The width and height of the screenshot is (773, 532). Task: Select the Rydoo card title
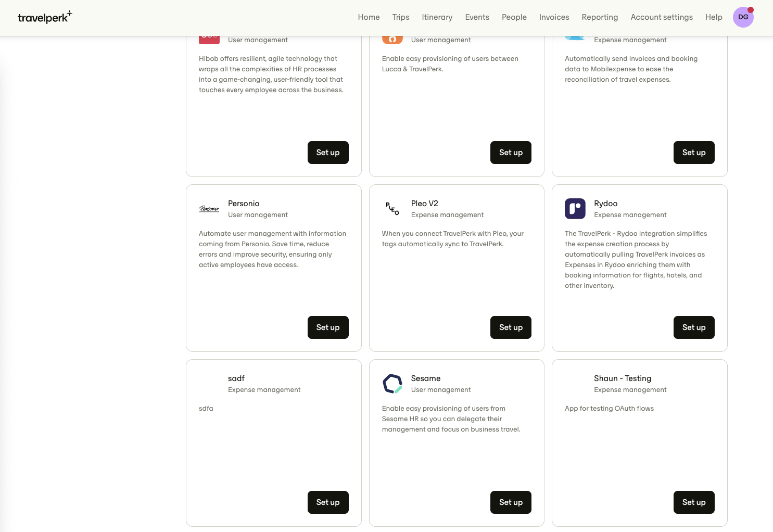606,204
